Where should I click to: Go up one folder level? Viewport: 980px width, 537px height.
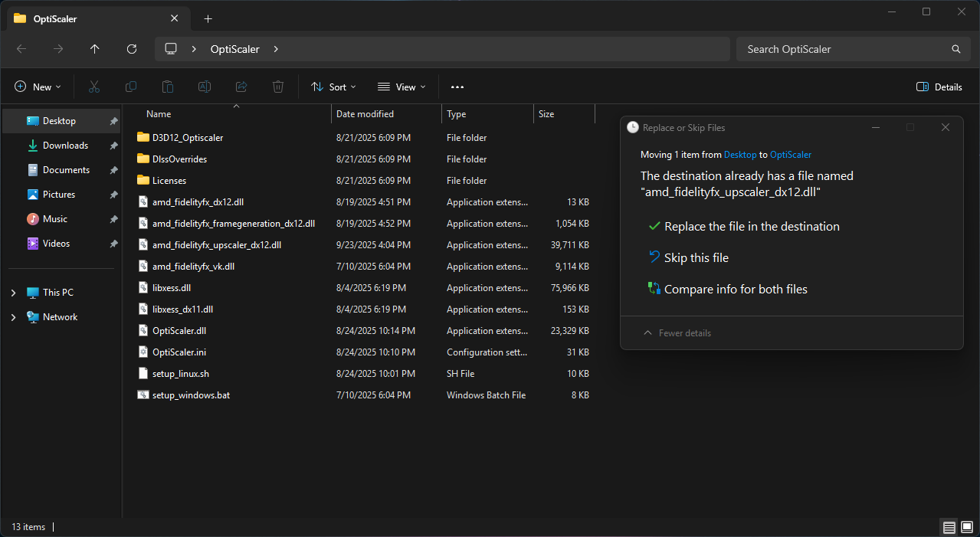(x=95, y=49)
